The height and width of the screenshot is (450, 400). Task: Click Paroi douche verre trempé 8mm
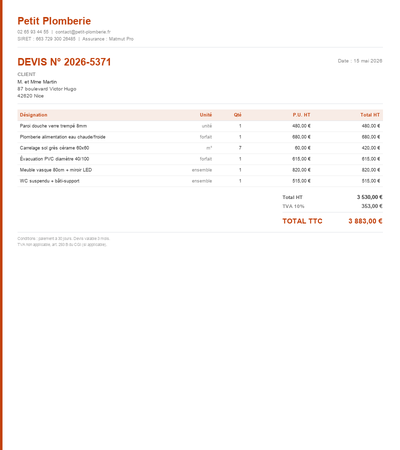tap(53, 126)
